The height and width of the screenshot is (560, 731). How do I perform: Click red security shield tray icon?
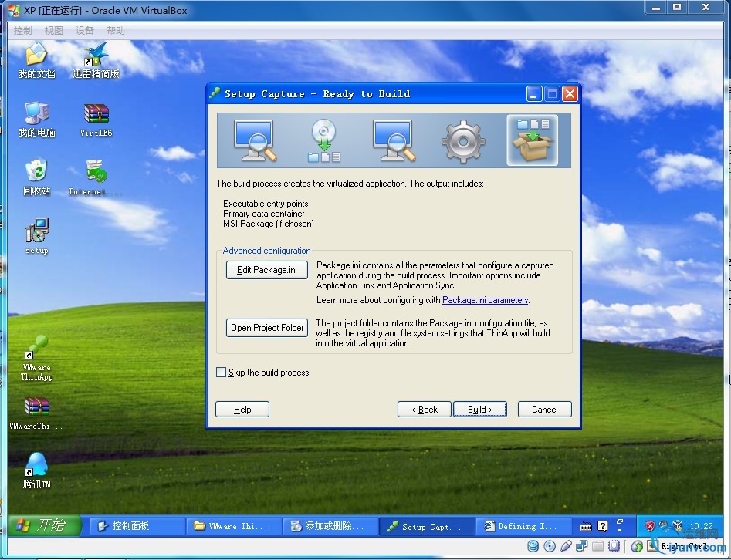(650, 527)
